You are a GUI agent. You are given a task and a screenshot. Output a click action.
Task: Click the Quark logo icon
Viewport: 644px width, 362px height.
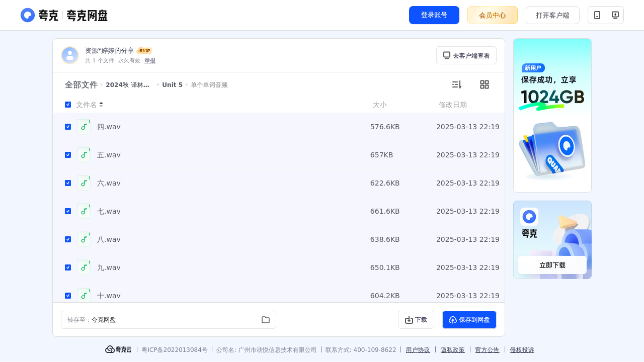tap(28, 15)
